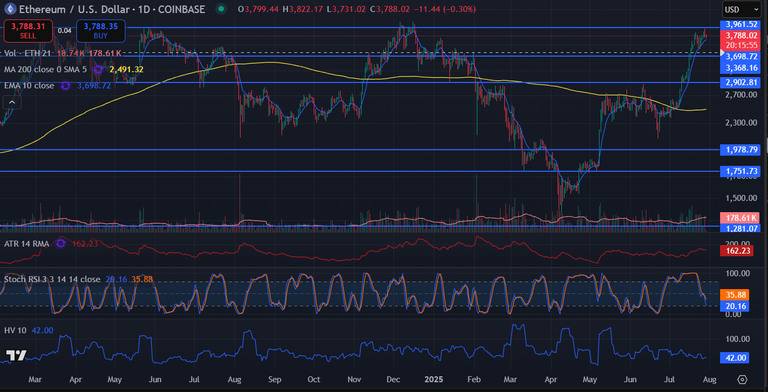Click the SELL 3,788.31 button
Screen dimensions: 768x392
tap(28, 30)
